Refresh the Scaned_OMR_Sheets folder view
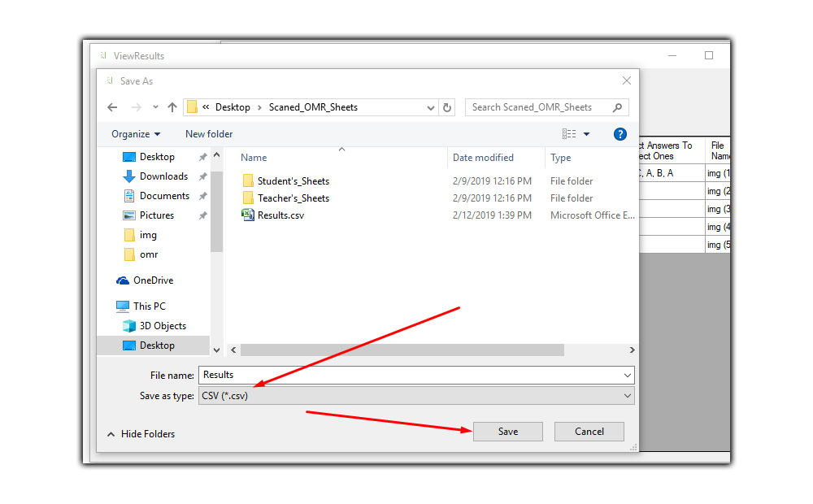813x504 pixels. click(x=447, y=107)
